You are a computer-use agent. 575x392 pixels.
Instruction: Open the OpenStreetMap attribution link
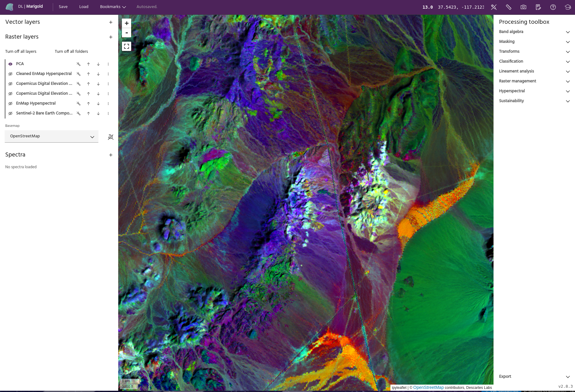428,388
